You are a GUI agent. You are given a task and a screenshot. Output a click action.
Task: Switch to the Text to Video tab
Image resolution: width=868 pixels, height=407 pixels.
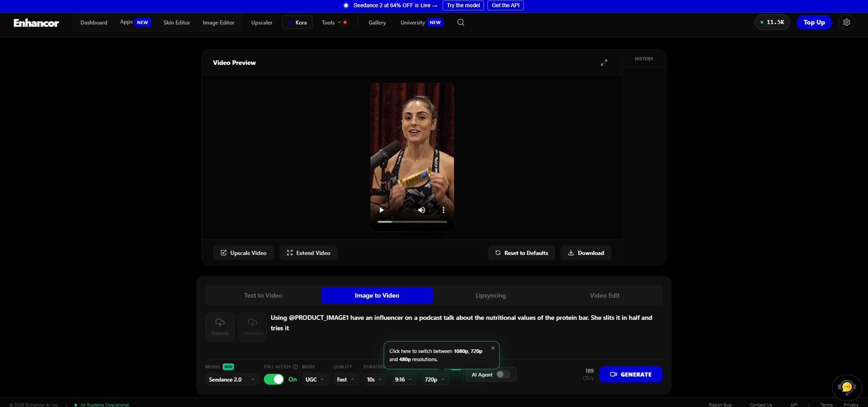tap(263, 295)
